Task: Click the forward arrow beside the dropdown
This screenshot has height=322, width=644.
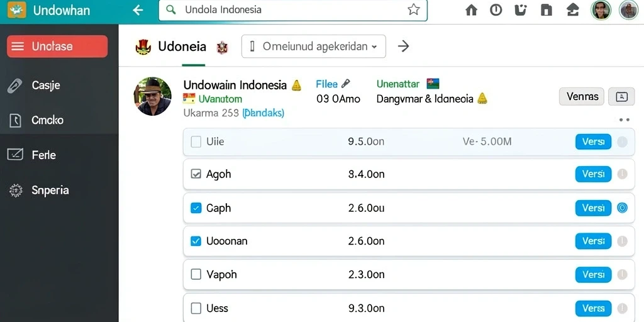Action: (x=404, y=47)
